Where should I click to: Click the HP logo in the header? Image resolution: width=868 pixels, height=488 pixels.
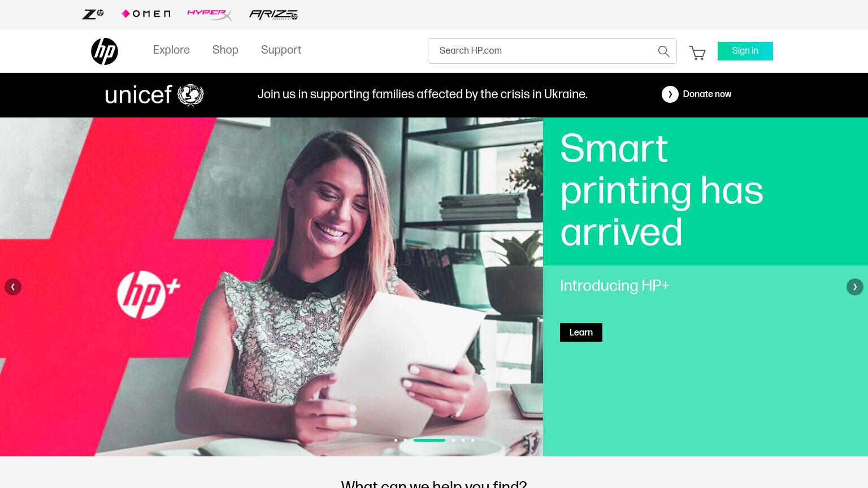(105, 51)
